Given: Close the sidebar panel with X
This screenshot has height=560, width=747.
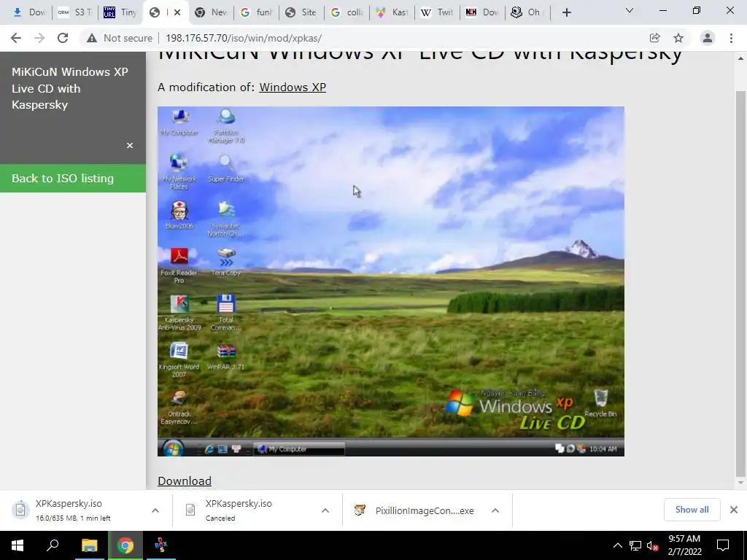Looking at the screenshot, I should [x=130, y=145].
